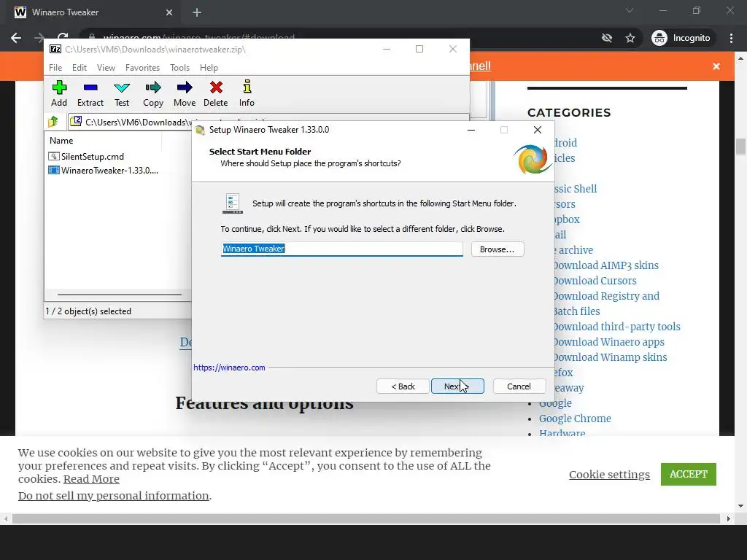The height and width of the screenshot is (560, 747).
Task: Open the Google category link
Action: tap(555, 402)
